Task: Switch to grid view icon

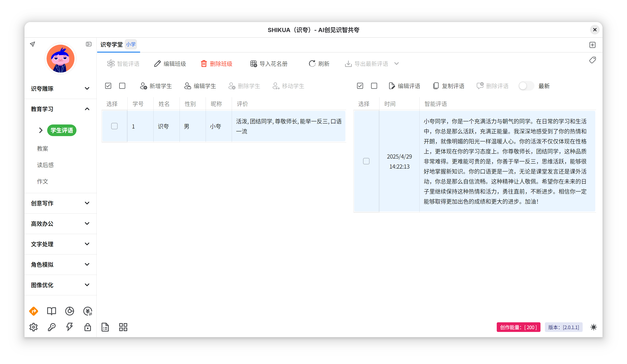Action: 123,327
